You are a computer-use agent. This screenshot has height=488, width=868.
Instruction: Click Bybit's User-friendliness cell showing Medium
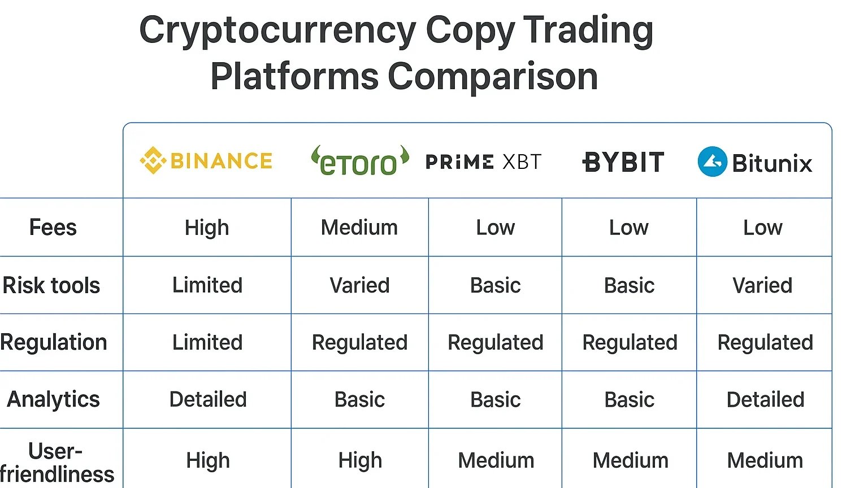pyautogui.click(x=630, y=460)
